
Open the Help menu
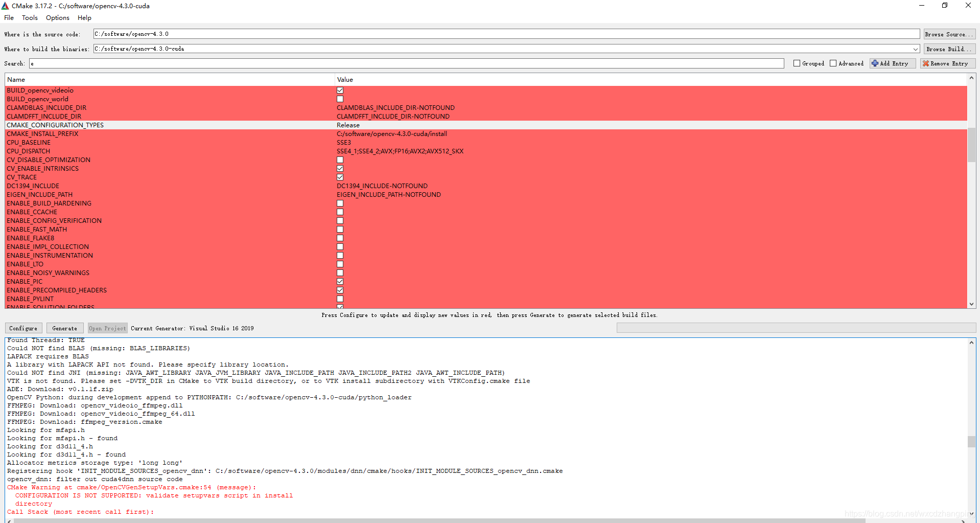coord(84,18)
